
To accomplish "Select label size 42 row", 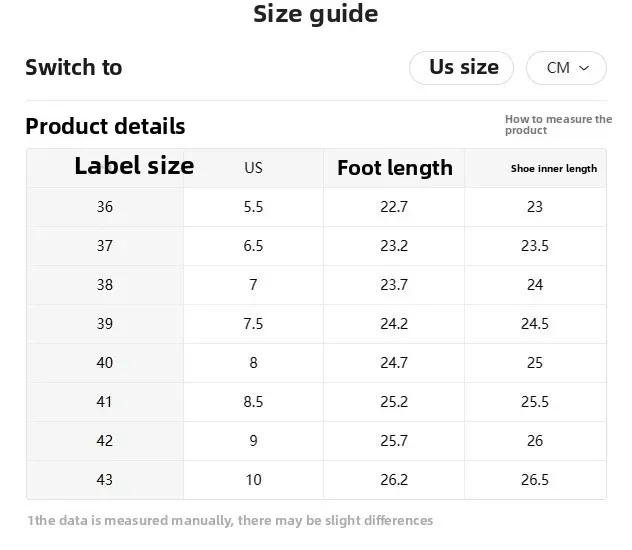I will [x=105, y=441].
